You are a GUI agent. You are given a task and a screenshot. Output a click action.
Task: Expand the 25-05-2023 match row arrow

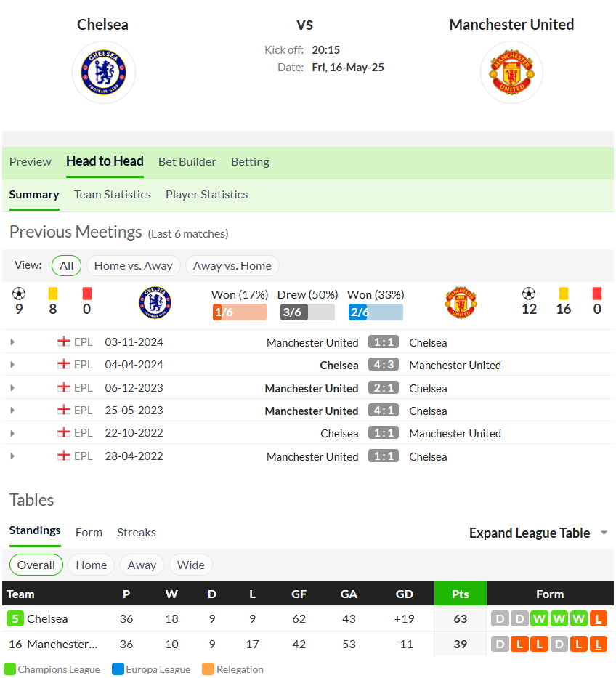pos(12,411)
